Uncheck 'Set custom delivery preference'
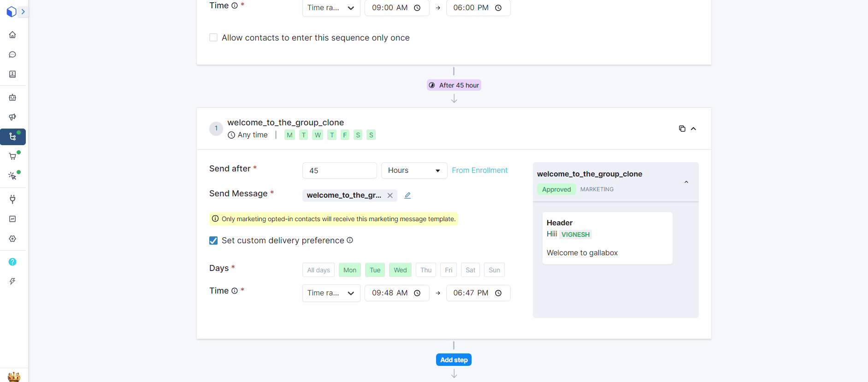Screen dimensions: 868x382 pos(213,241)
